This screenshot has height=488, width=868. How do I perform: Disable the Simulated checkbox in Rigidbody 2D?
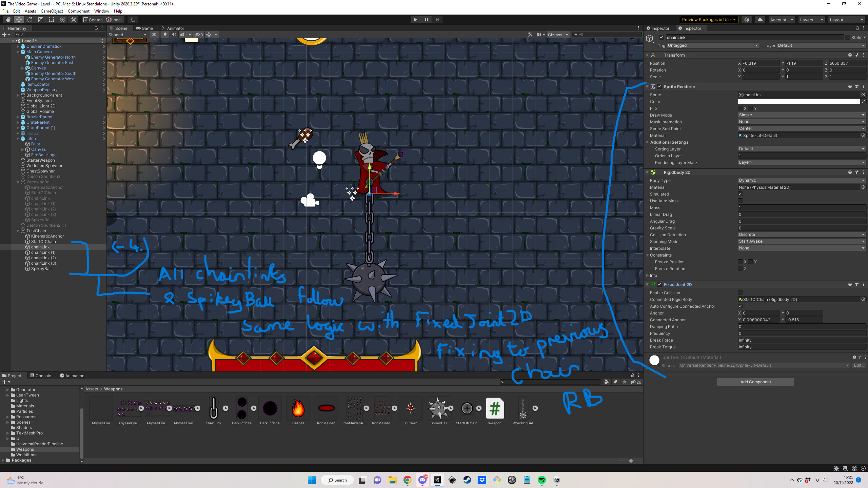(740, 194)
